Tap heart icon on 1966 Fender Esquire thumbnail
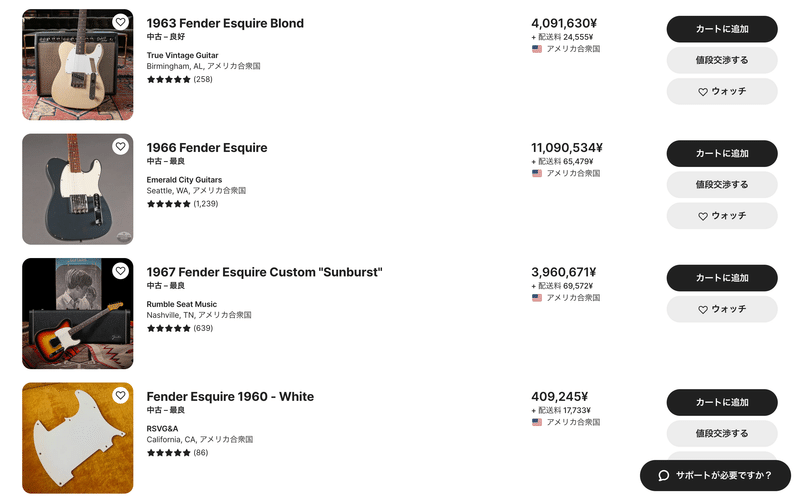This screenshot has height=500, width=800. [x=120, y=146]
